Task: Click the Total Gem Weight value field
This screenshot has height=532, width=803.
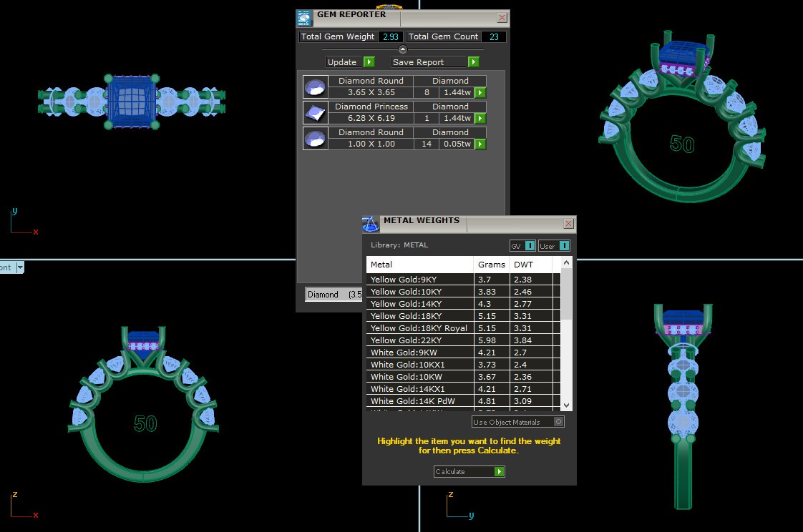Action: (390, 36)
